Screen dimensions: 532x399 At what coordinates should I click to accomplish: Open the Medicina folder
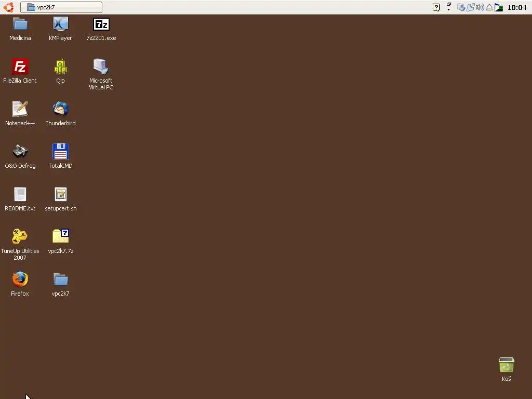[20, 24]
